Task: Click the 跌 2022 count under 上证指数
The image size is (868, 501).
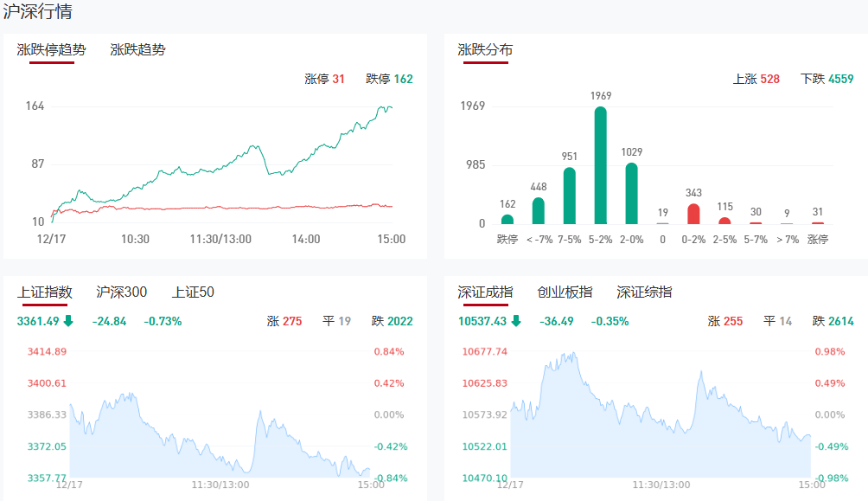Action: 392,321
